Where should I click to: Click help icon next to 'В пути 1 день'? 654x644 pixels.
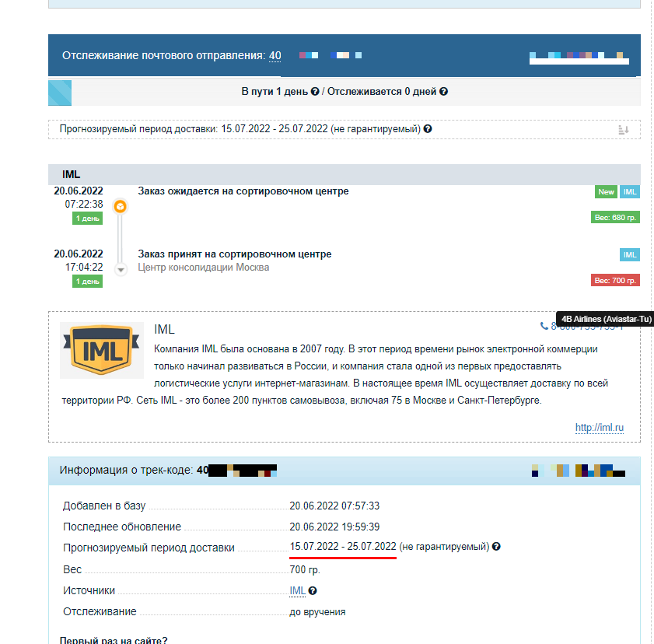(x=315, y=91)
